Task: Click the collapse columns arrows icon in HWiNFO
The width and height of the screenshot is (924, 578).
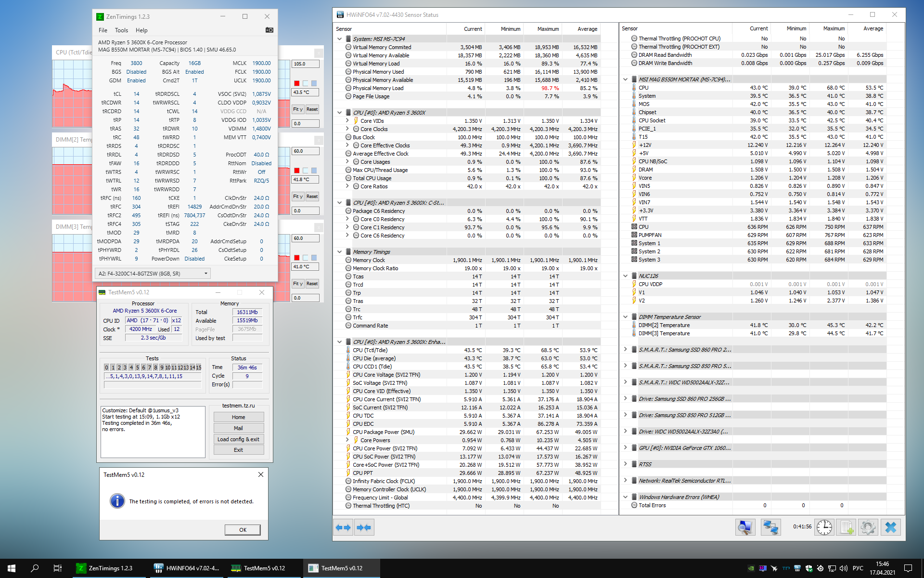Action: tap(364, 527)
